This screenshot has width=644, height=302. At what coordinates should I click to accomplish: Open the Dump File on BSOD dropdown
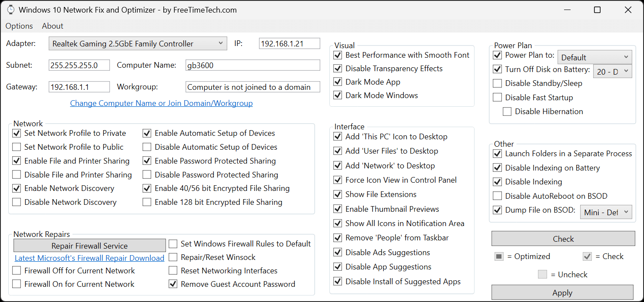click(x=606, y=212)
